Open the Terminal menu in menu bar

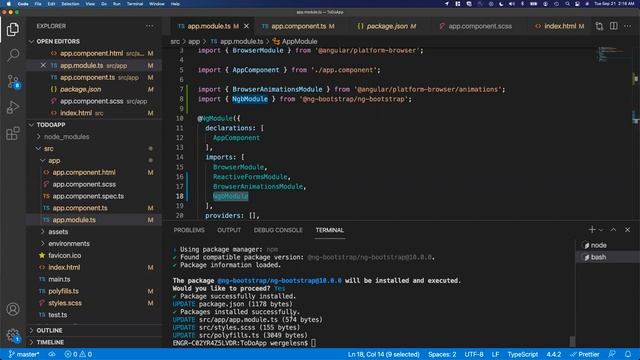[135, 4]
